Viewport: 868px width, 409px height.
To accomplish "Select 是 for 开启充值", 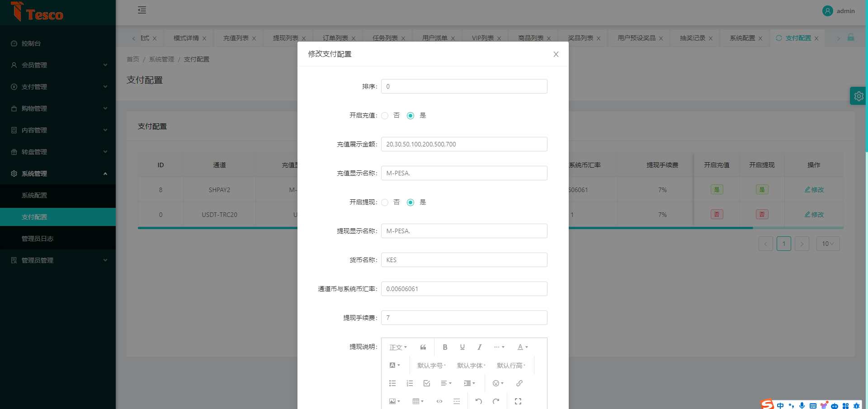I will [x=410, y=116].
